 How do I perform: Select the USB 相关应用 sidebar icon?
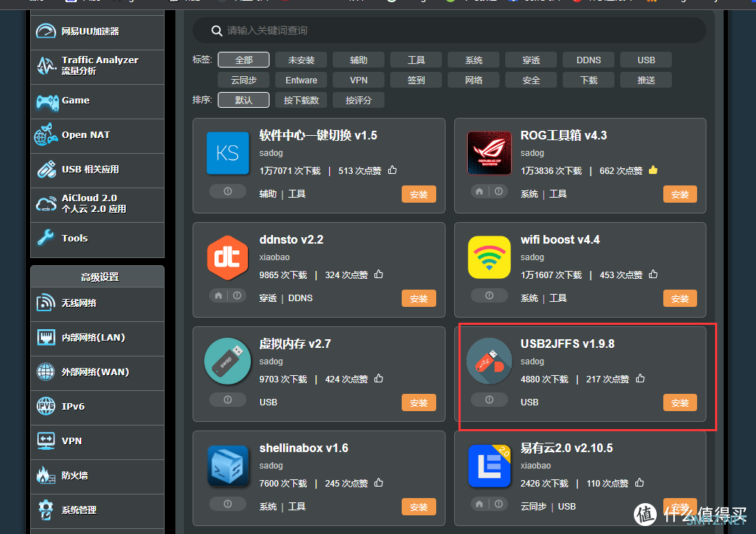[46, 170]
